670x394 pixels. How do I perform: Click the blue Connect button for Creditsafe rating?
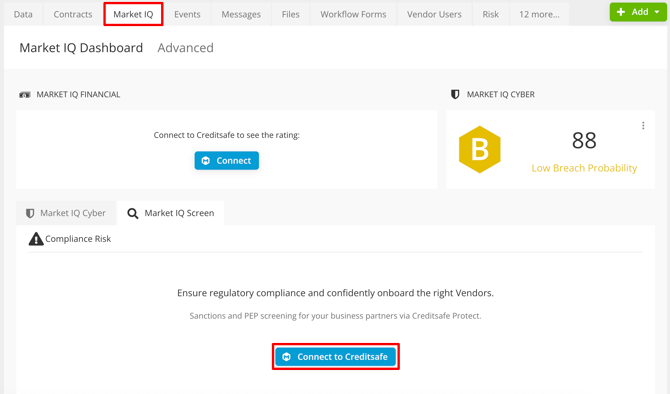coord(226,161)
